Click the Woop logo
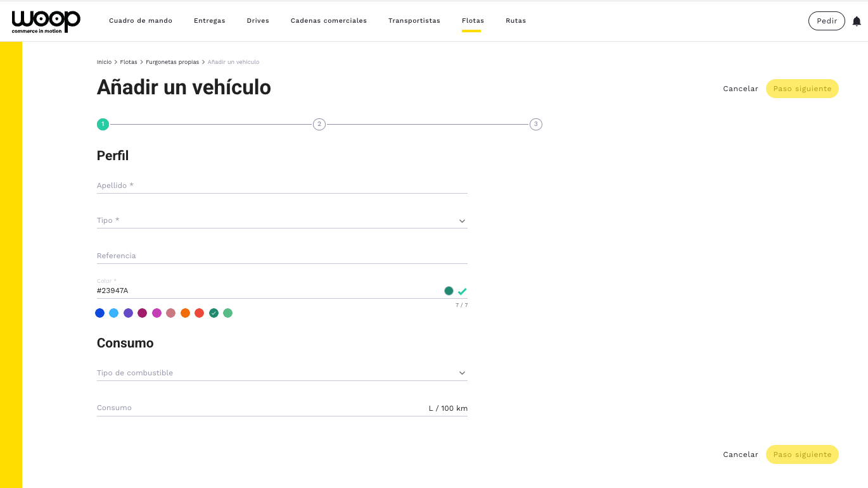Screen dimensions: 868x488 click(46, 21)
